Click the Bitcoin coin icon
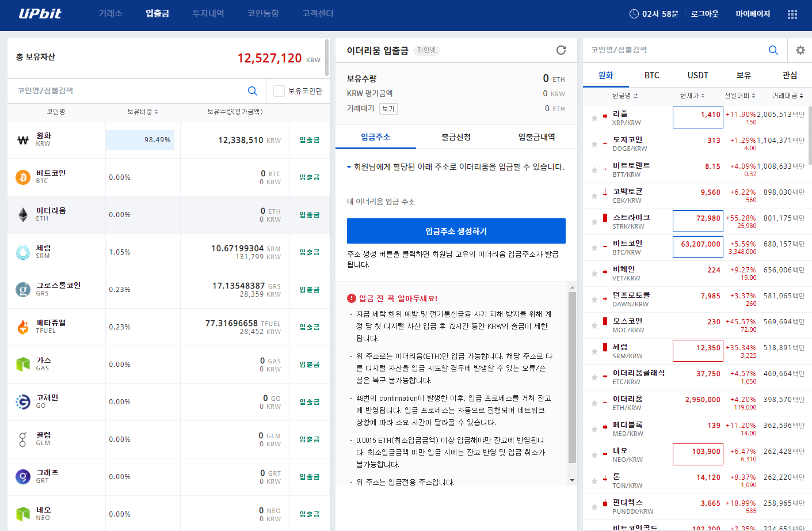This screenshot has width=812, height=531. 23,177
